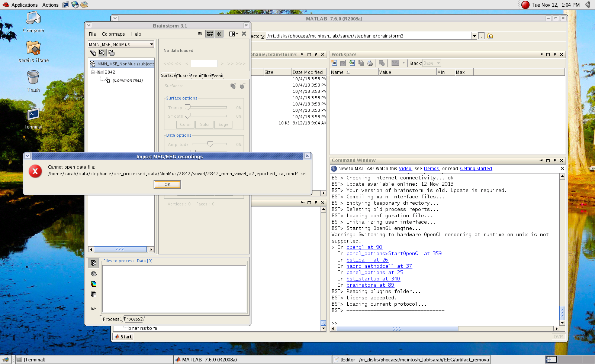Click the wave lines icon in Brainstorm toolbar

click(x=200, y=34)
